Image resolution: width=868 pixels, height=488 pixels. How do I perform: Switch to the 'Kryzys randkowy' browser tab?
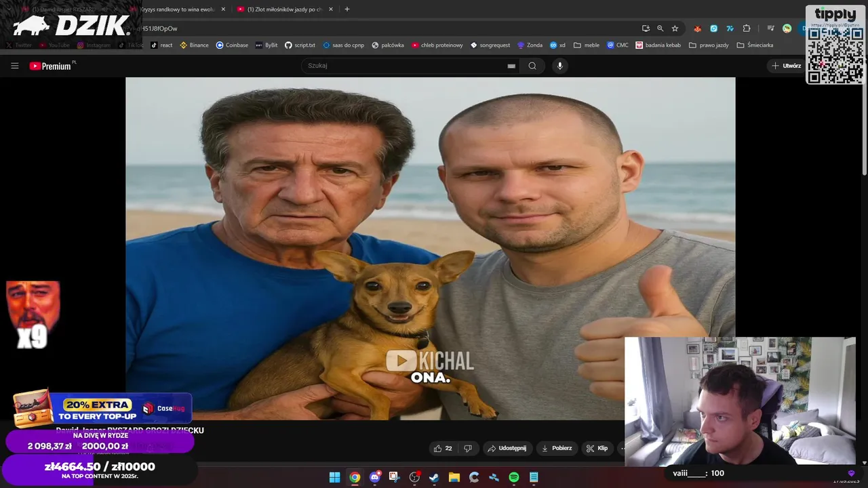tap(178, 9)
